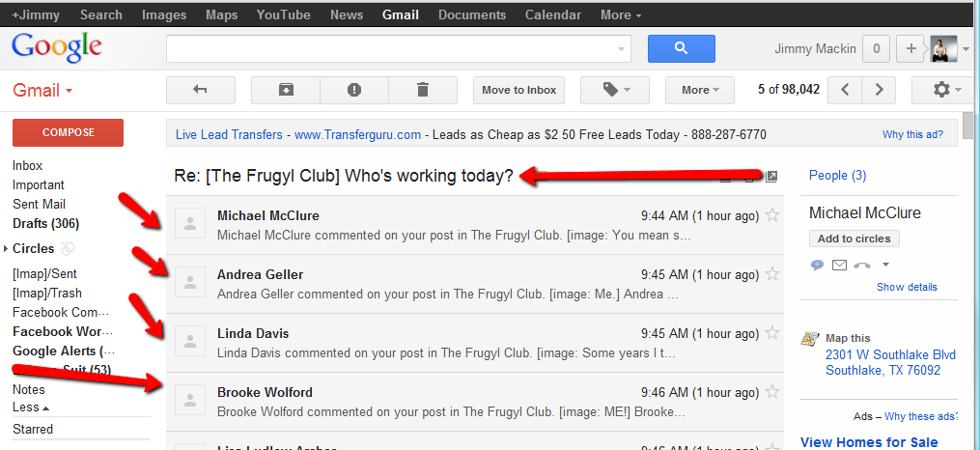Go to Sent Mail folder
This screenshot has width=980, height=450.
(39, 204)
